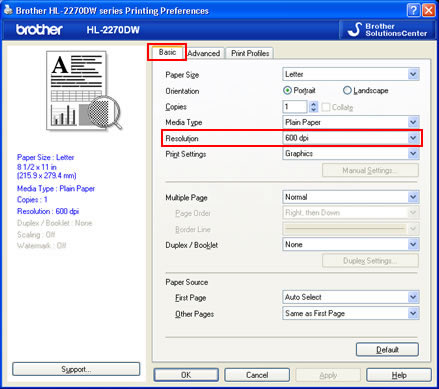439x389 pixels.
Task: Confirm settings with OK button
Action: click(x=186, y=375)
